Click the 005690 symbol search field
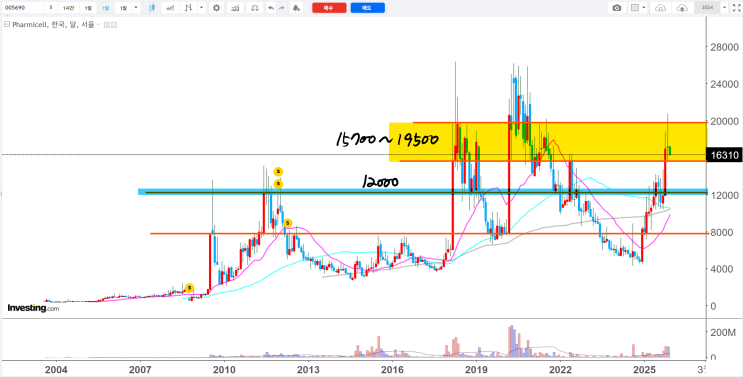 (23, 8)
